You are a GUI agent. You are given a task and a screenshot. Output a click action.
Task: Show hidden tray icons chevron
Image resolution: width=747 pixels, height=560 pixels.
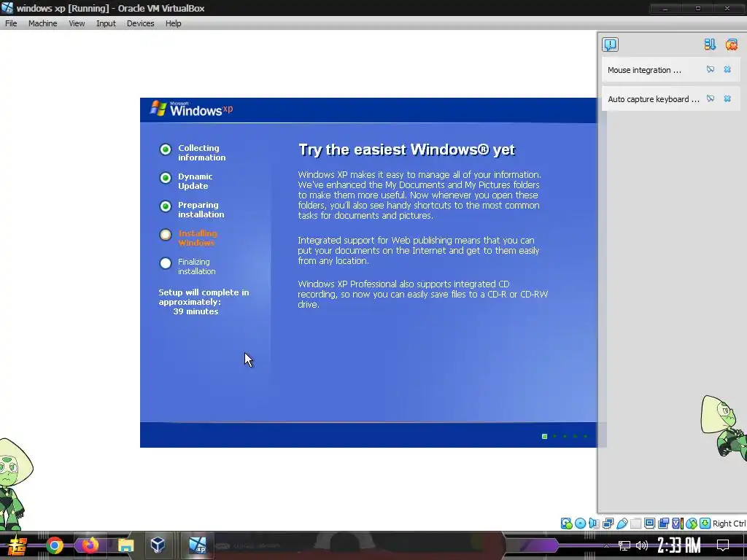coord(606,545)
